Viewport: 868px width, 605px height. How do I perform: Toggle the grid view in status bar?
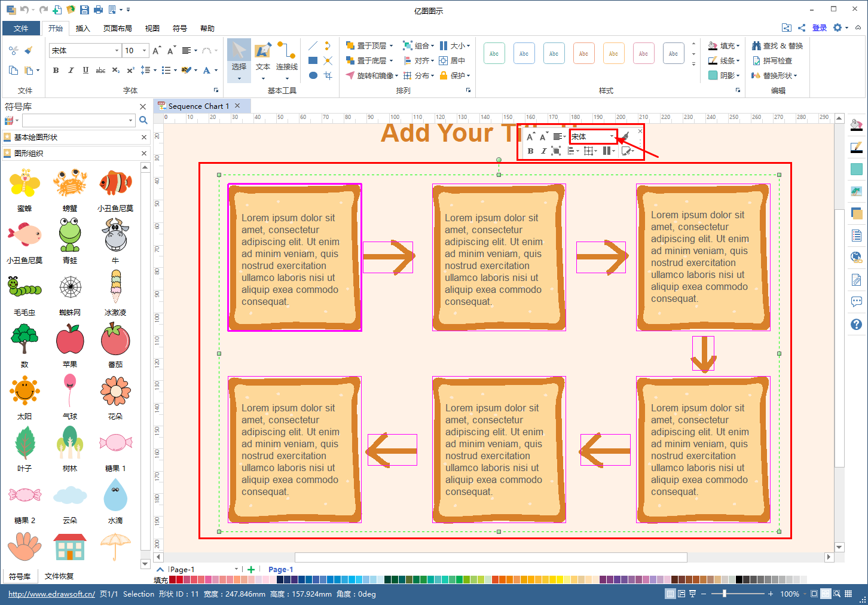coord(848,594)
